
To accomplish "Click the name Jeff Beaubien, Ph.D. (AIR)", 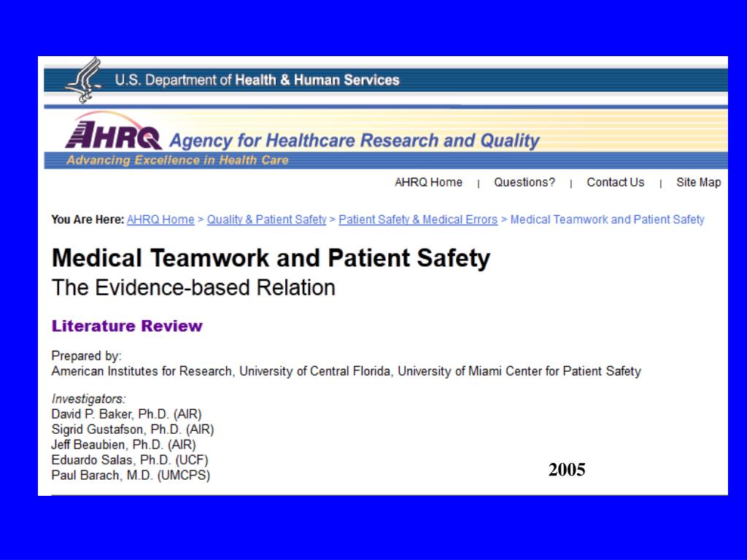I will (x=123, y=445).
